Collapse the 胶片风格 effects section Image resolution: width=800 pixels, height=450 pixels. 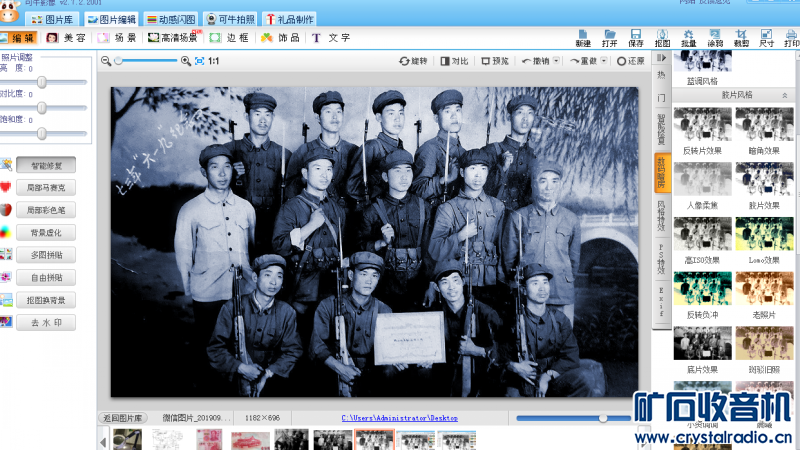(785, 95)
